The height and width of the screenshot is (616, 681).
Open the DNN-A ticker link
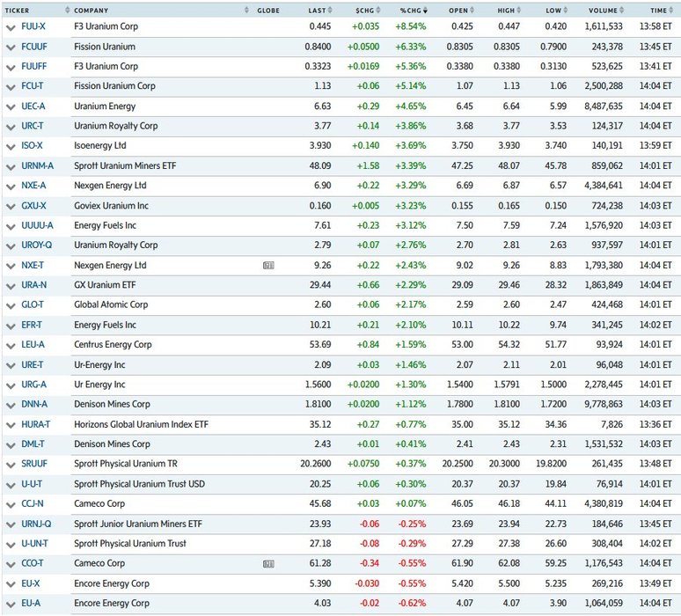[34, 404]
